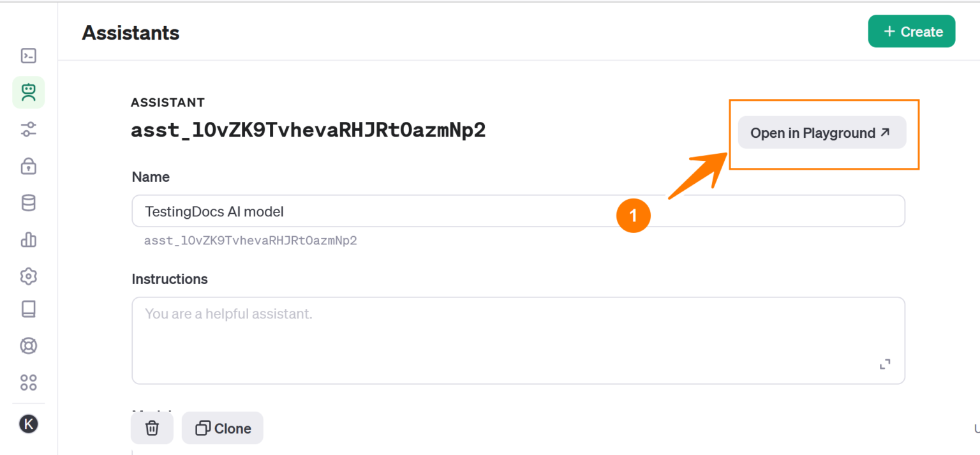
Task: Click the copy icon inside the Clone button
Action: pos(202,428)
